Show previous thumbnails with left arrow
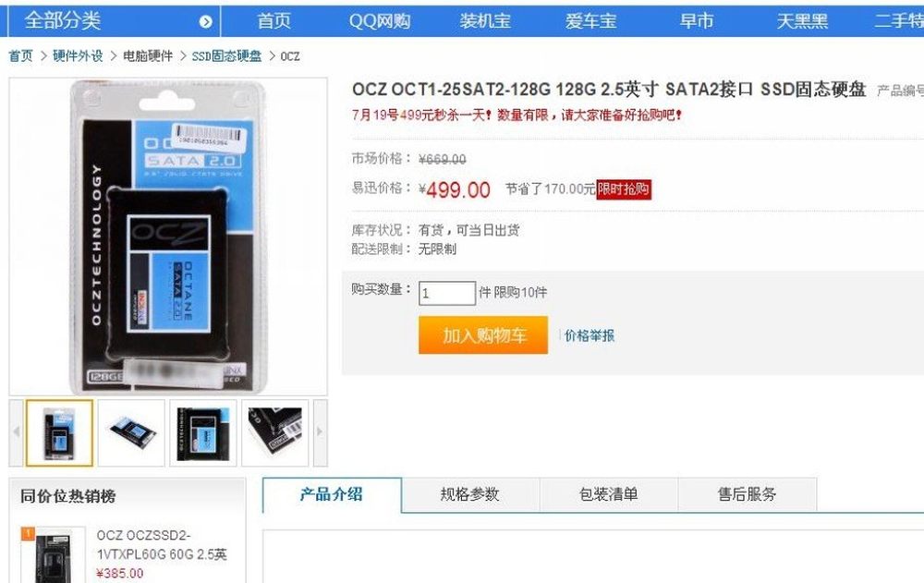The image size is (924, 583). coord(16,432)
